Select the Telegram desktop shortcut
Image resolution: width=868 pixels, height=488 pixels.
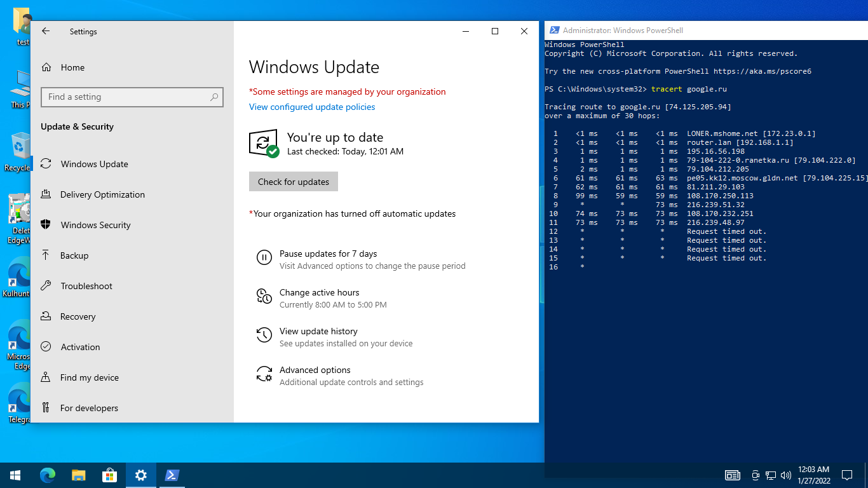click(x=18, y=404)
